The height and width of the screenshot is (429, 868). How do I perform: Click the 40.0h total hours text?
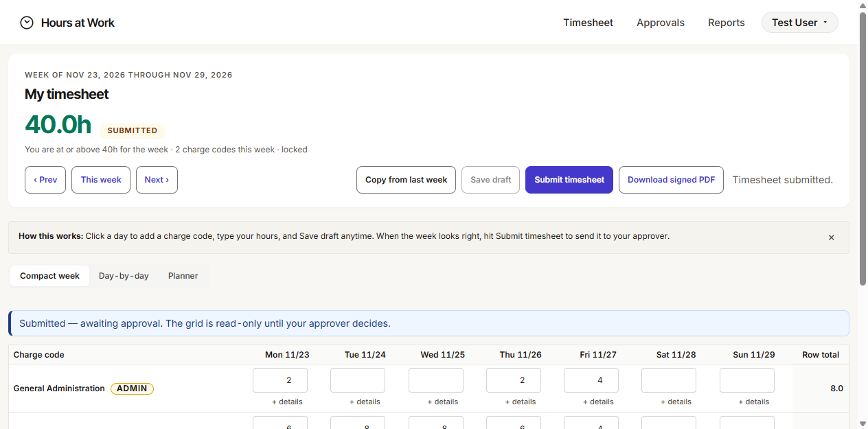(58, 125)
